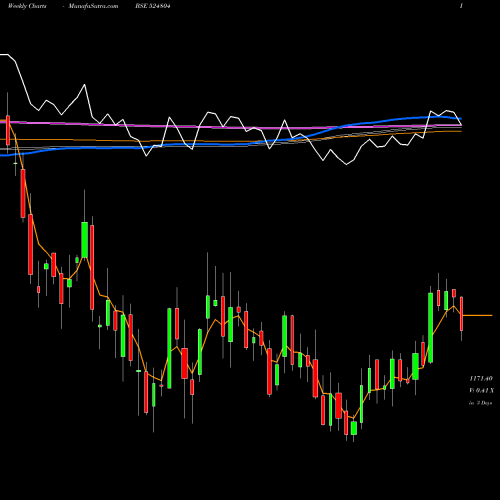Click the 'Weekly Charts' title text

point(27,6)
